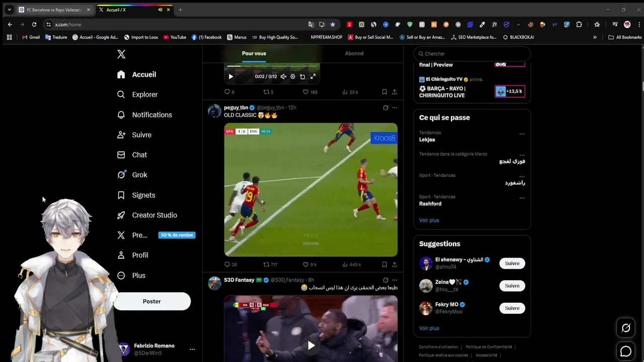Reload the page in Chrome
644x362 pixels.
pyautogui.click(x=34, y=24)
